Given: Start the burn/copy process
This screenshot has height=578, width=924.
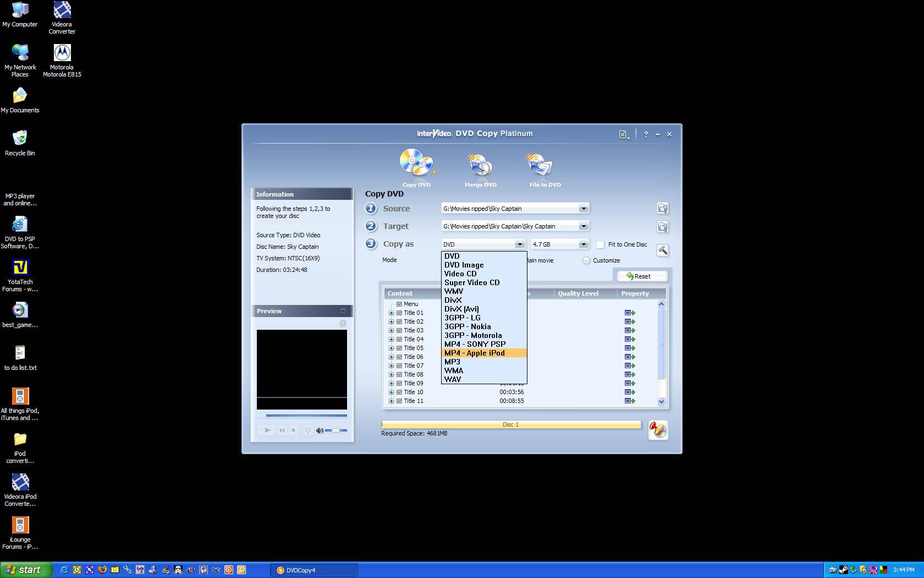Looking at the screenshot, I should (x=658, y=430).
